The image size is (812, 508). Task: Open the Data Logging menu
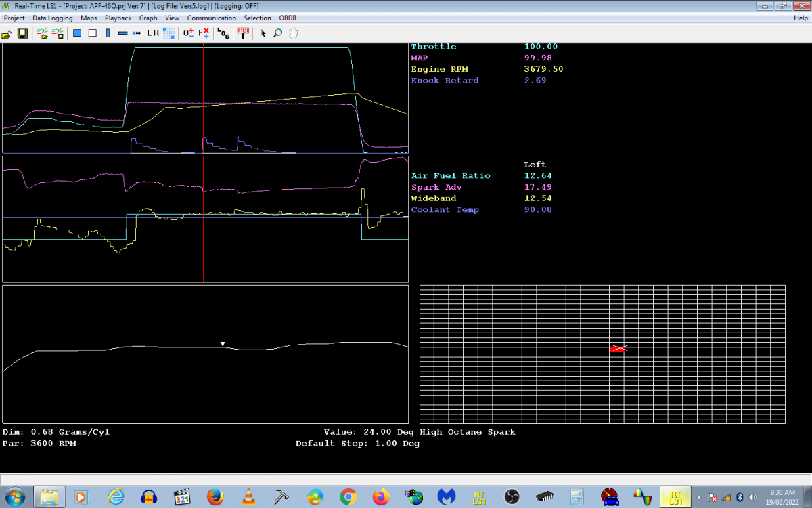(52, 18)
